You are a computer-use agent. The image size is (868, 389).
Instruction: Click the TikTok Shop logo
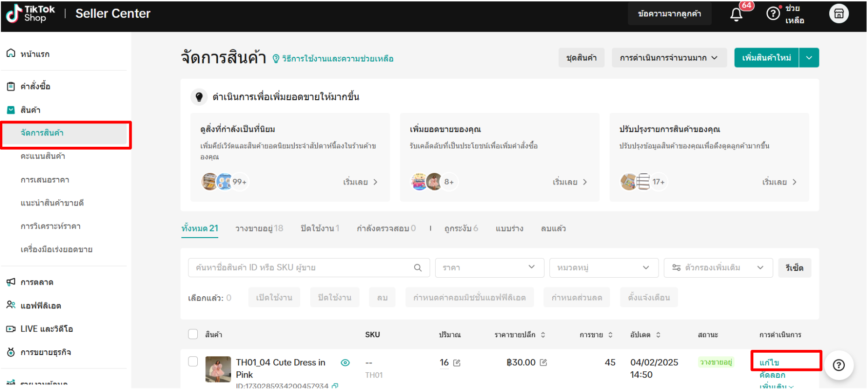click(30, 14)
